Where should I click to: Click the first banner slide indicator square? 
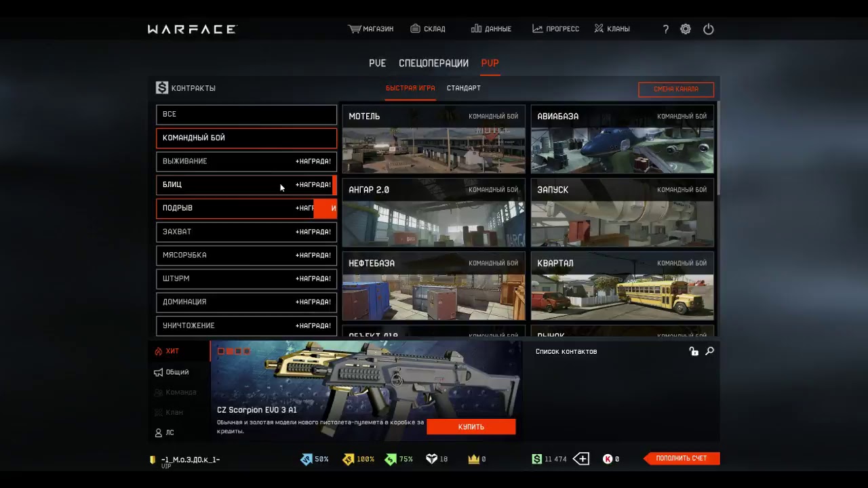[x=221, y=351]
